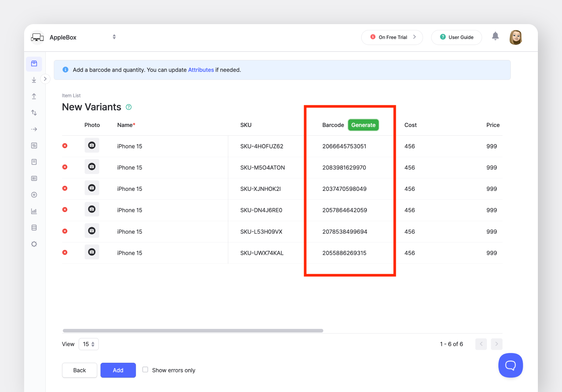
Task: Open reports via the bar chart icon
Action: click(x=34, y=211)
